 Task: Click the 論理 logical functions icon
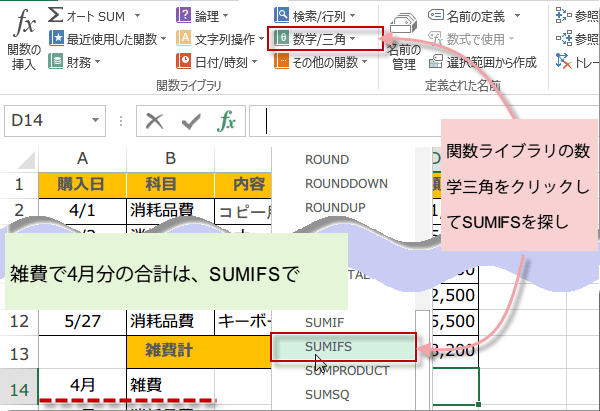[183, 16]
